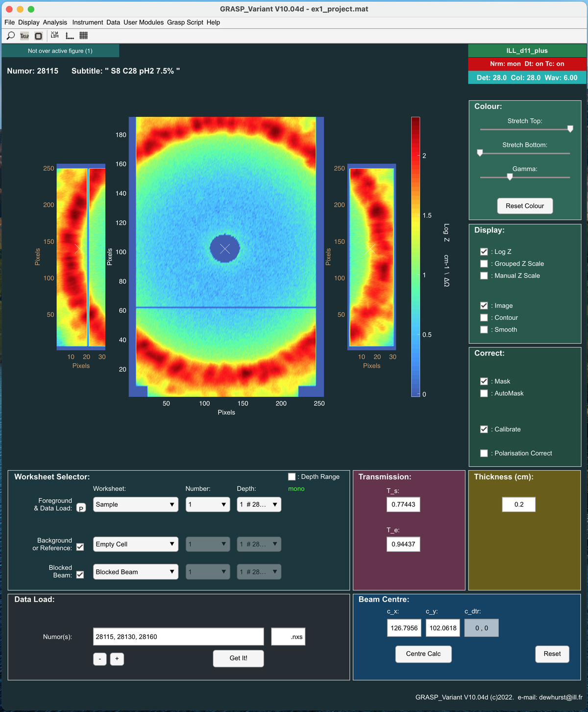
Task: Click the P button beside Foreground
Action: point(81,508)
